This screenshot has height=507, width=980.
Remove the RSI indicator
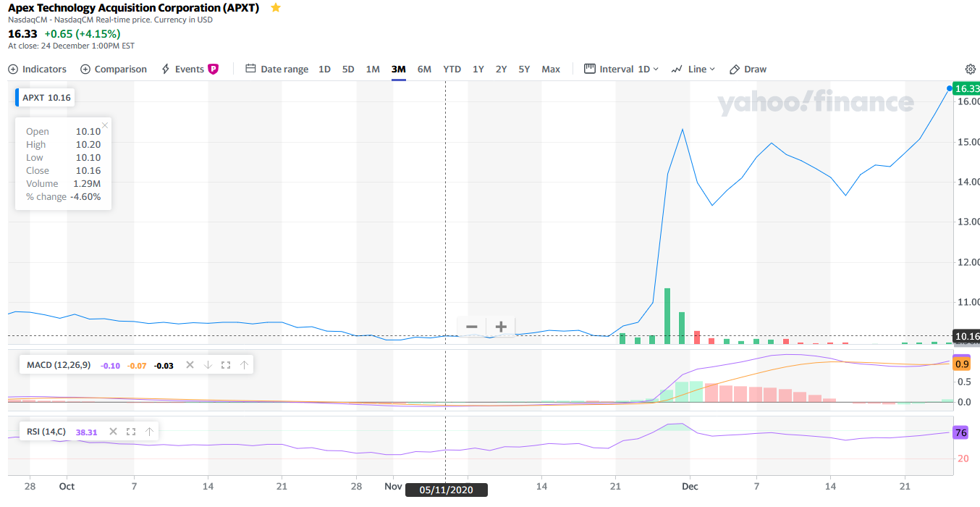[x=113, y=432]
